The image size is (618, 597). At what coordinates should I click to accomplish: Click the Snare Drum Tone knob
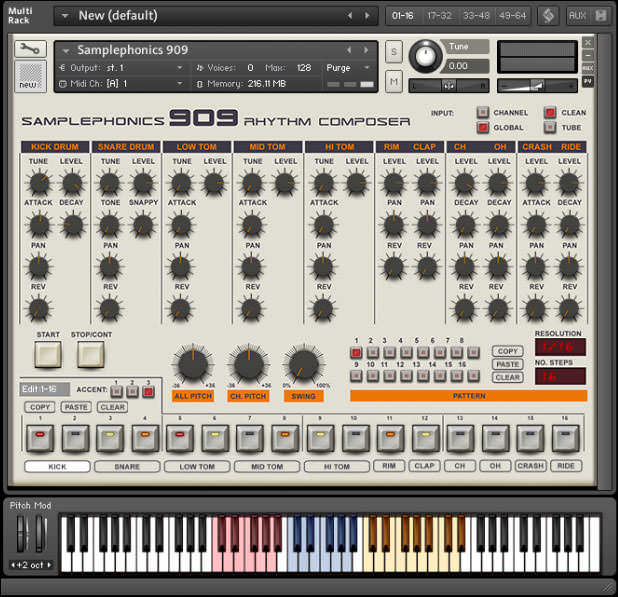[x=110, y=225]
